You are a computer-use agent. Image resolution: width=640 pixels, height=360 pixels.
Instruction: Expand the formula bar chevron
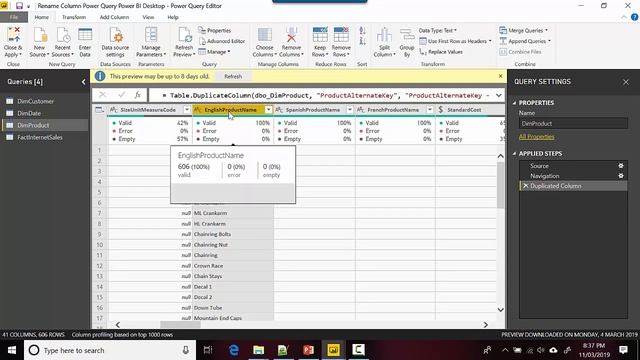(499, 95)
